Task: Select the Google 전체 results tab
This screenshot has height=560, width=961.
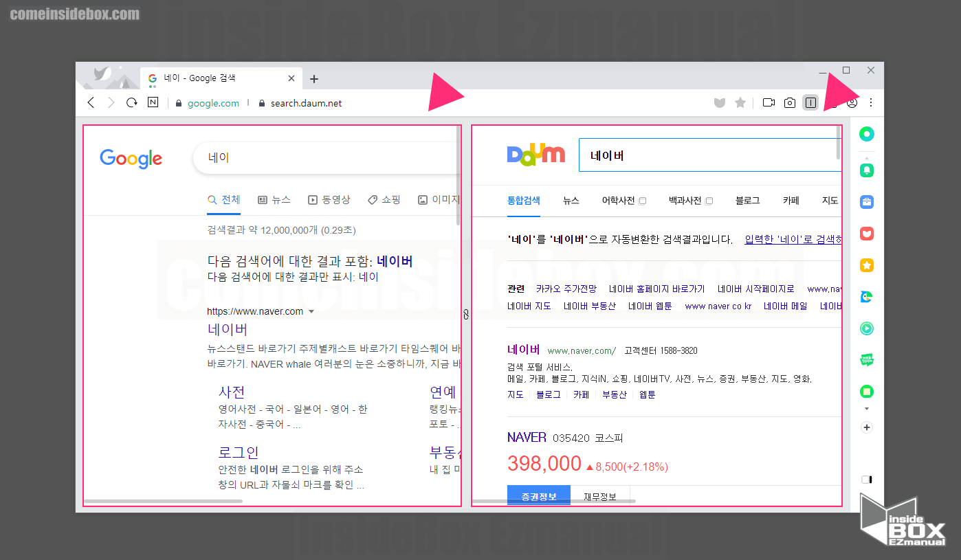Action: (224, 200)
